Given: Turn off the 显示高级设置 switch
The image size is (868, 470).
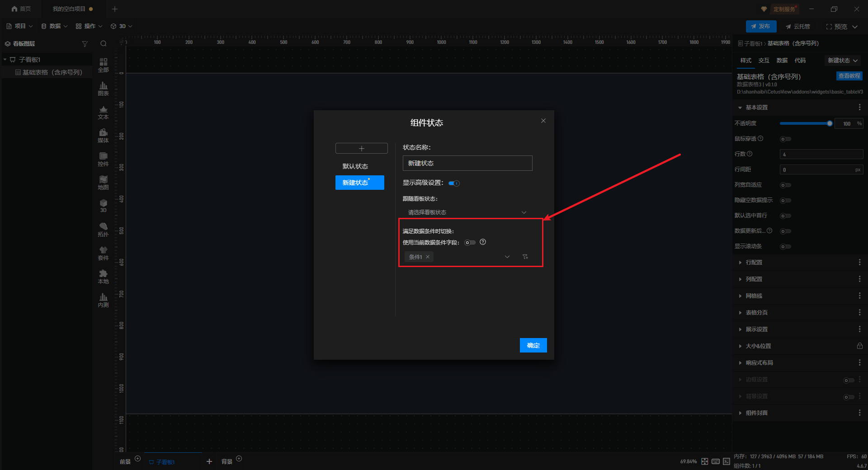Looking at the screenshot, I should (454, 183).
